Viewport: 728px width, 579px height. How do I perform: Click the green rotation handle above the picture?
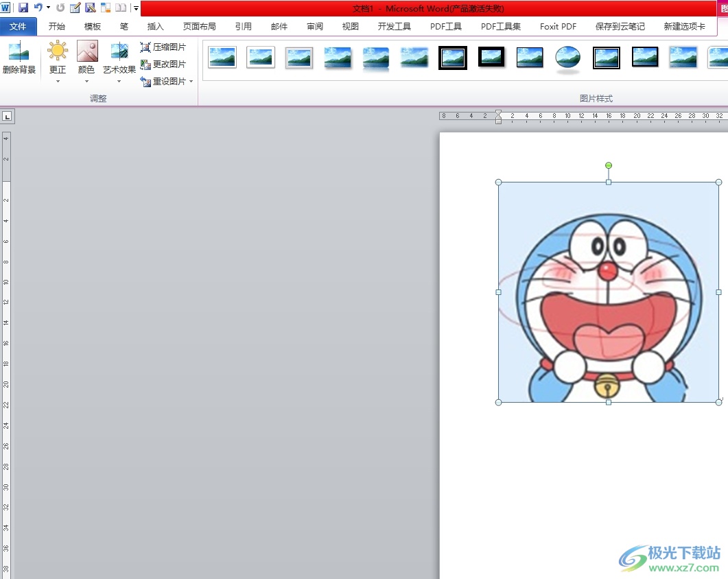click(x=608, y=165)
